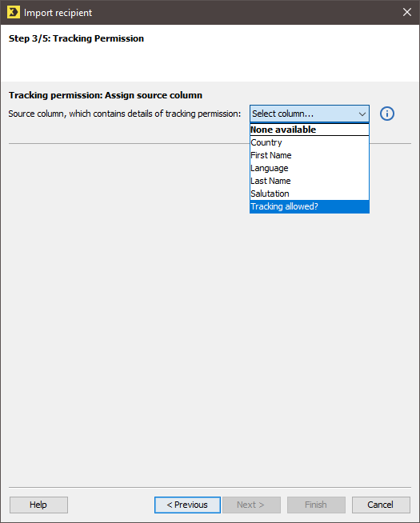Viewport: 420px width, 523px height.
Task: Pick First Name from the dropdown list
Action: pos(310,155)
